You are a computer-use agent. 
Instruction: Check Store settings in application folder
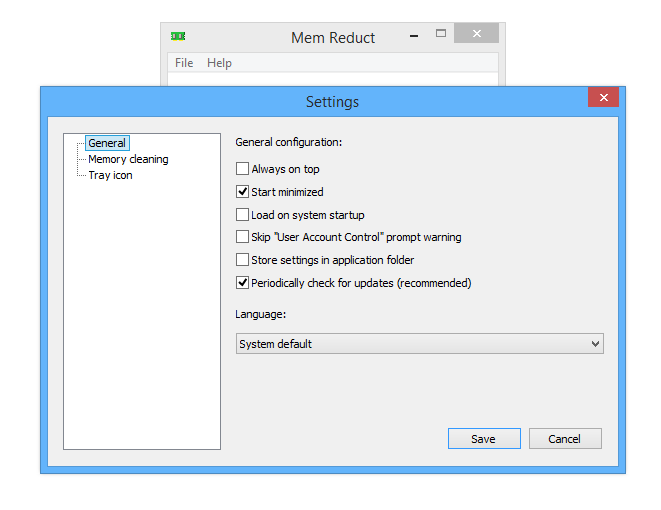[x=242, y=260]
